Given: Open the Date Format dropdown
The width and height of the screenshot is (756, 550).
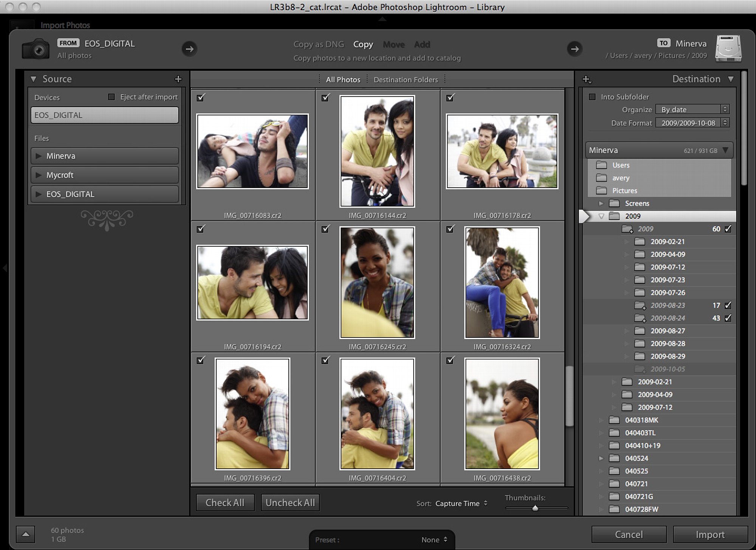Looking at the screenshot, I should click(692, 123).
